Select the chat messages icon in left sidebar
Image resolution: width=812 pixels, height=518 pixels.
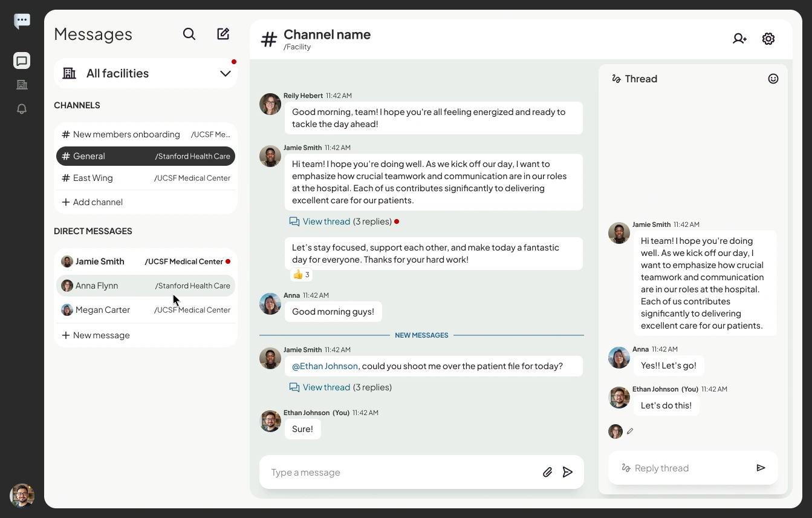[22, 61]
